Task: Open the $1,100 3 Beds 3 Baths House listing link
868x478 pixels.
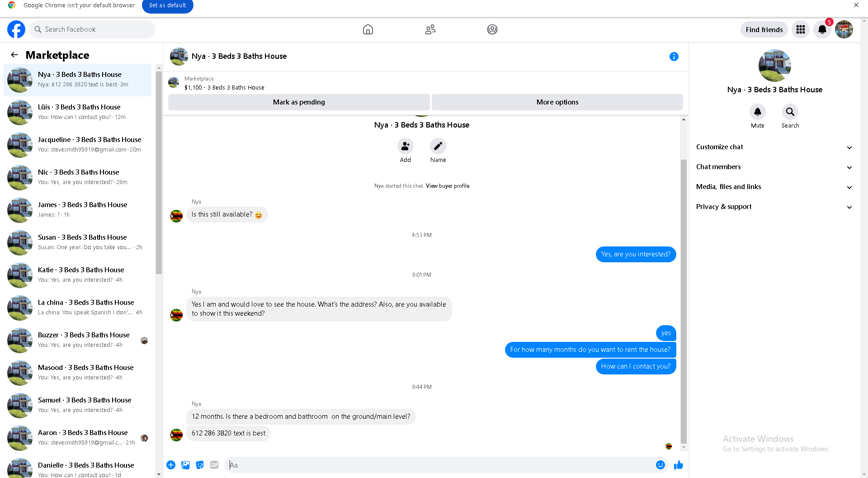Action: coord(224,88)
